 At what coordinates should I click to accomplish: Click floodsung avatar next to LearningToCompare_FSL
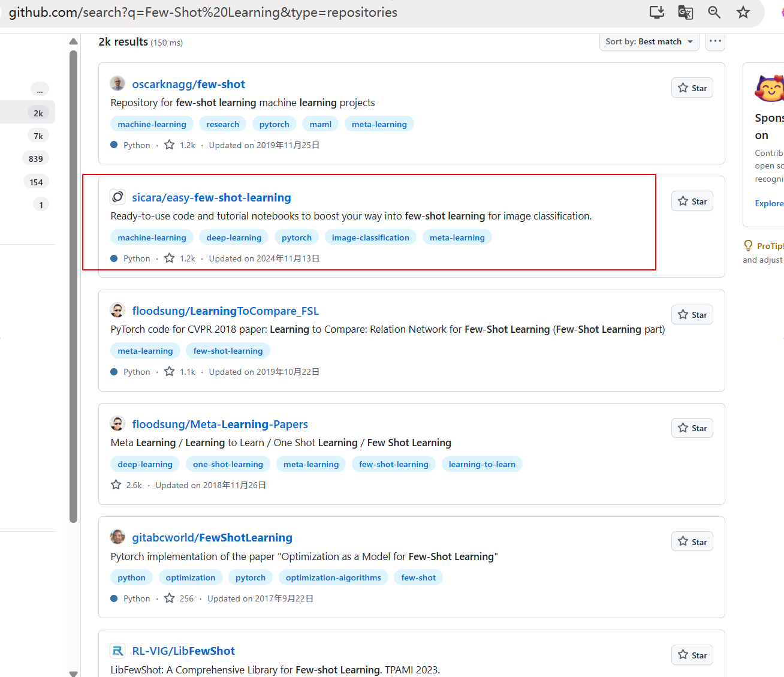point(117,310)
